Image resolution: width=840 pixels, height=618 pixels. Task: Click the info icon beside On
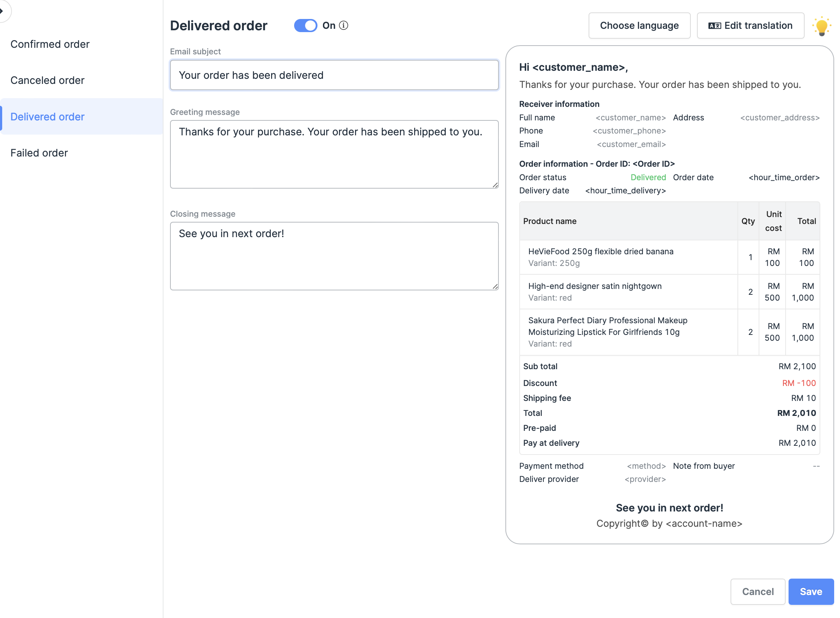click(343, 26)
